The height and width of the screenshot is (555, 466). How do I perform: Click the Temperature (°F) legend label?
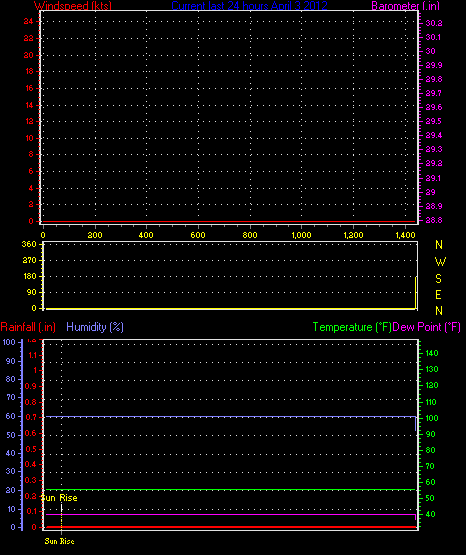coord(352,327)
